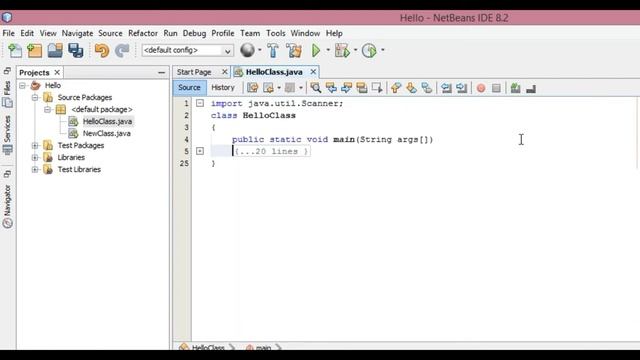Collapse the import fold on line 1
The width and height of the screenshot is (640, 360).
[200, 103]
